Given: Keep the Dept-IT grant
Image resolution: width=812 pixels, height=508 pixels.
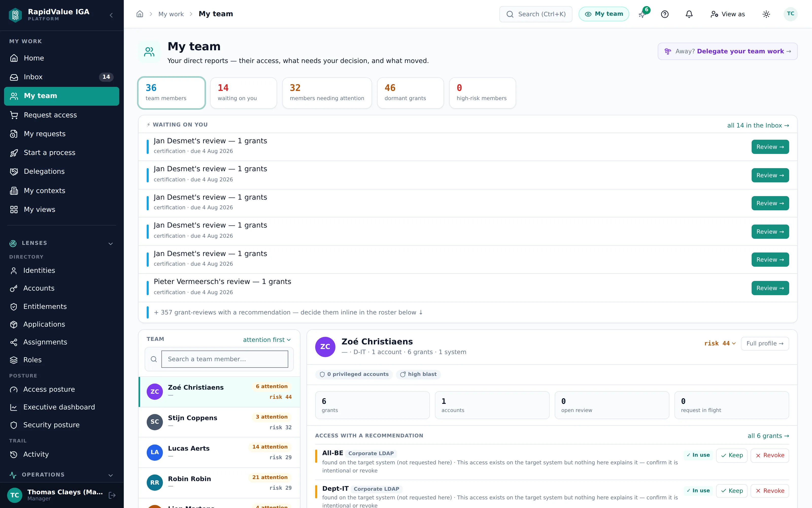Looking at the screenshot, I should point(732,491).
